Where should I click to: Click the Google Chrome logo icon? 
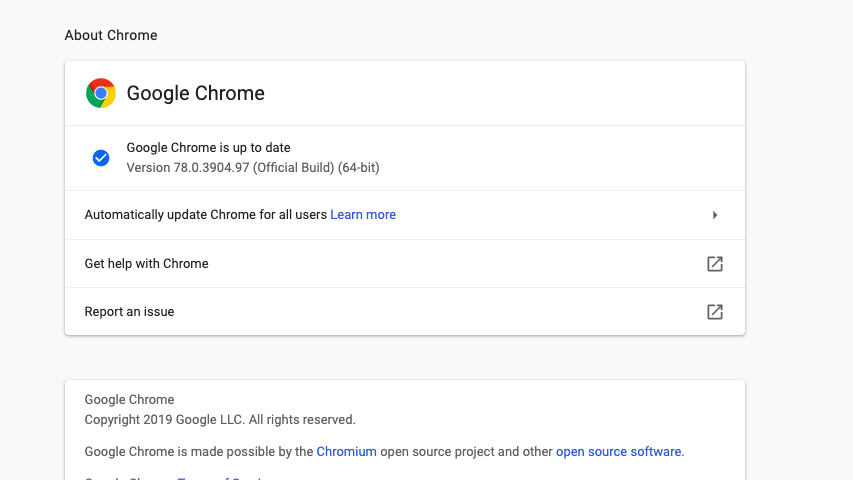click(101, 93)
